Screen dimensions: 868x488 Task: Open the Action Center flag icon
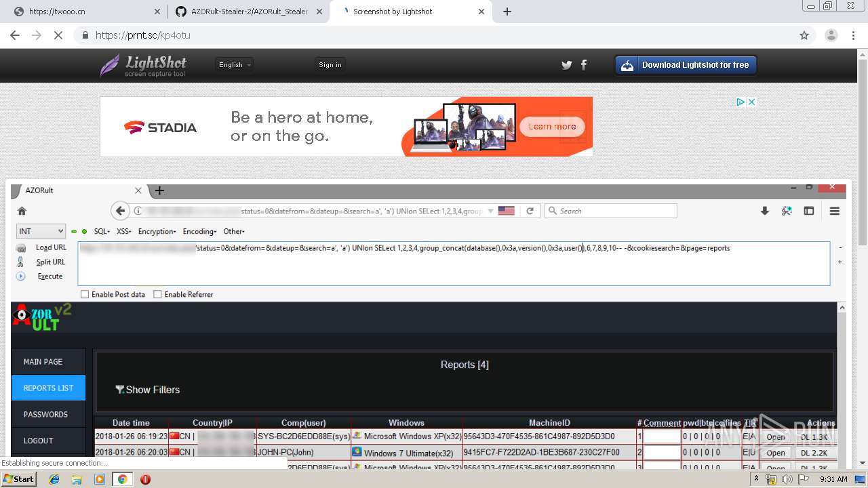tap(804, 479)
